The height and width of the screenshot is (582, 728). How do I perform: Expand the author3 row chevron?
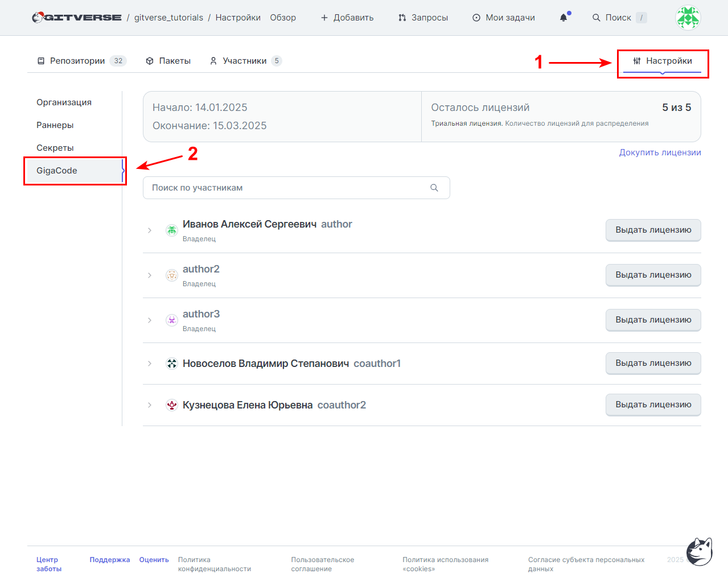pos(150,320)
